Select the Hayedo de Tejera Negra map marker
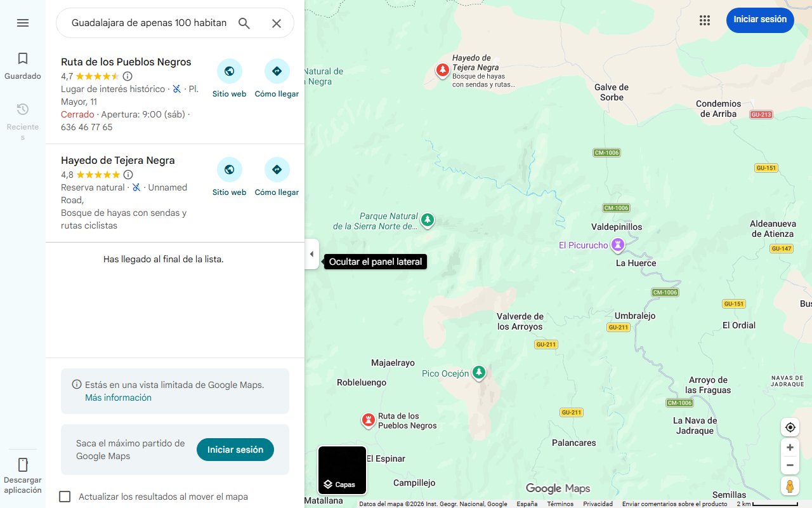The image size is (812, 508). pyautogui.click(x=442, y=70)
